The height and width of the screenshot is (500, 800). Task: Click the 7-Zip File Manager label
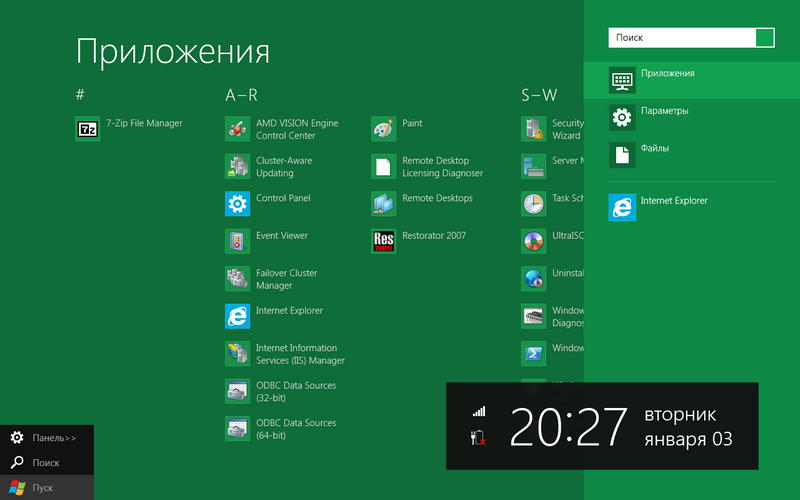(x=144, y=123)
